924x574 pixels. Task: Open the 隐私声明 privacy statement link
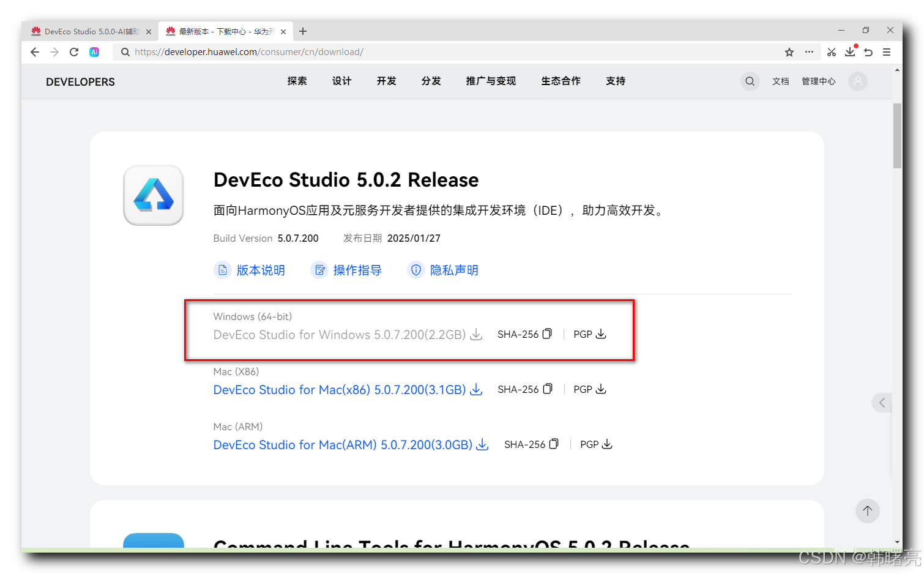(x=443, y=270)
